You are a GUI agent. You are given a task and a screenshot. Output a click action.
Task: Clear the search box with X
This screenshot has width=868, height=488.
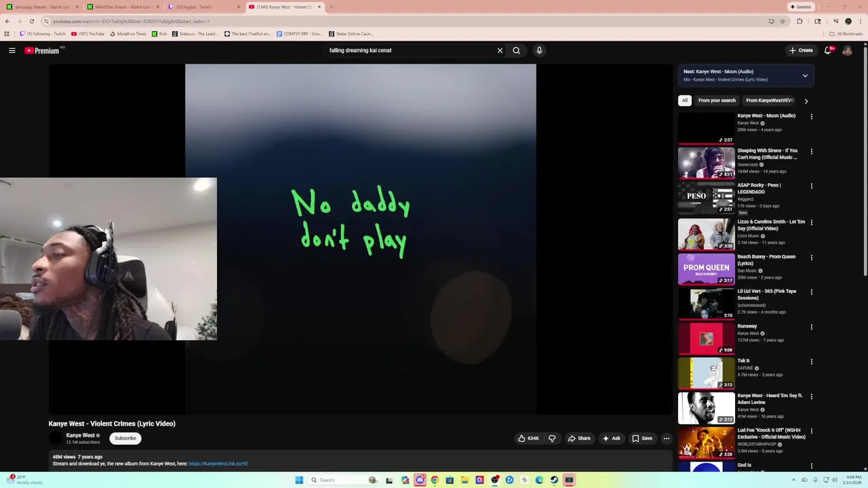[500, 50]
